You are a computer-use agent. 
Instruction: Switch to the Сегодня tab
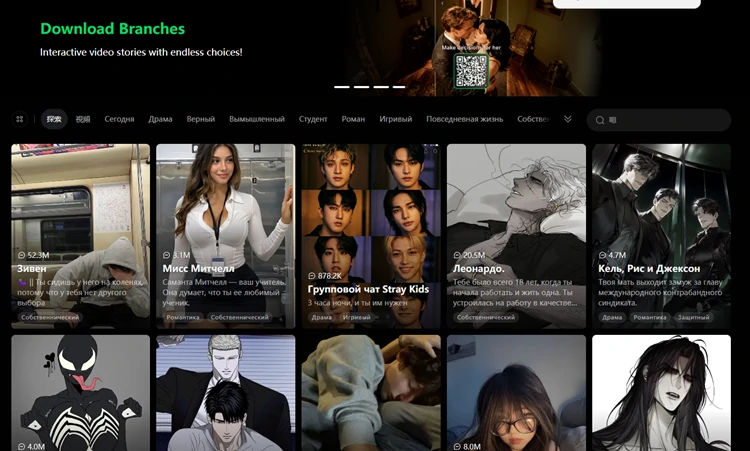pyautogui.click(x=119, y=119)
